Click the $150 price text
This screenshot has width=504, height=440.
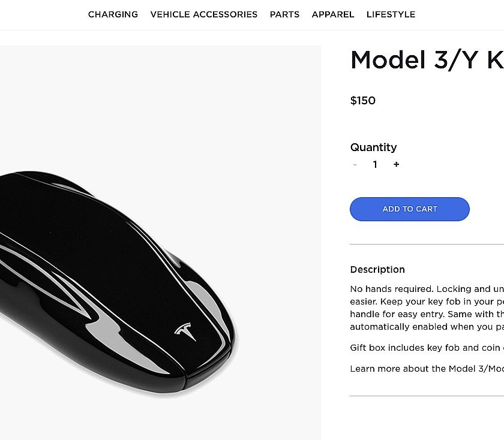tap(362, 101)
